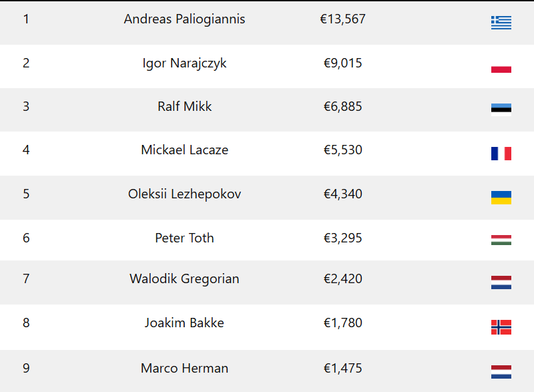
Task: Click the name Peter Toth
Action: click(184, 238)
